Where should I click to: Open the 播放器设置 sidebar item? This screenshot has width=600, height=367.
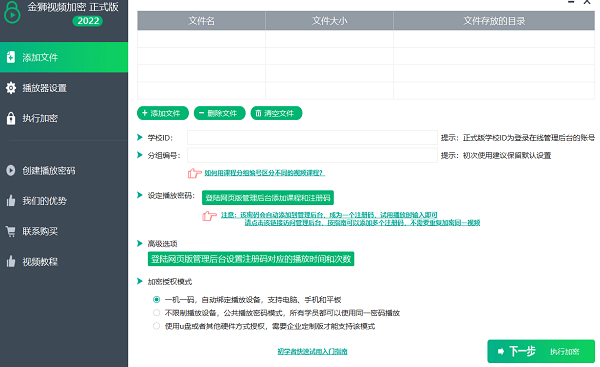(64, 88)
